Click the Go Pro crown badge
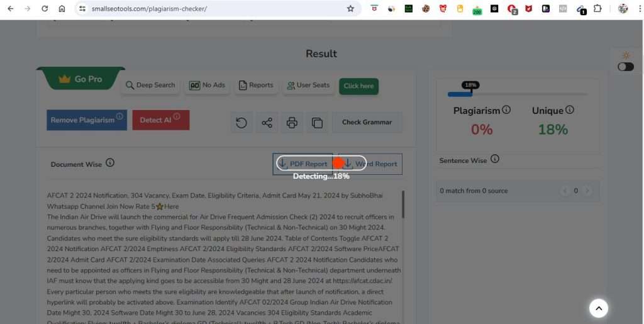The width and height of the screenshot is (644, 324). coord(81,79)
